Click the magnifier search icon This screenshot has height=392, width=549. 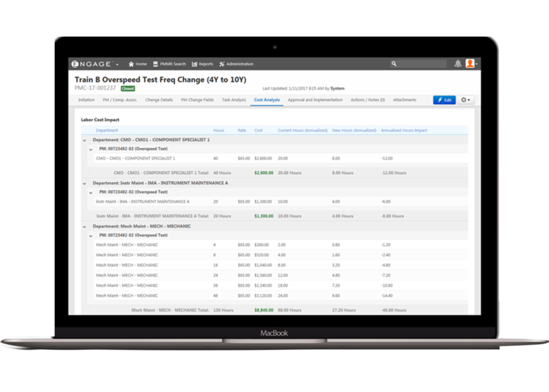394,64
